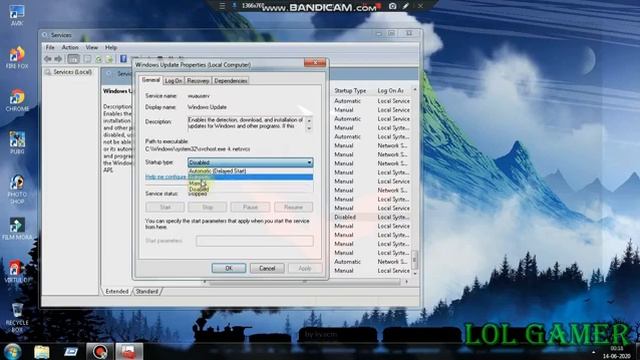Switch to the General tab

(x=151, y=80)
